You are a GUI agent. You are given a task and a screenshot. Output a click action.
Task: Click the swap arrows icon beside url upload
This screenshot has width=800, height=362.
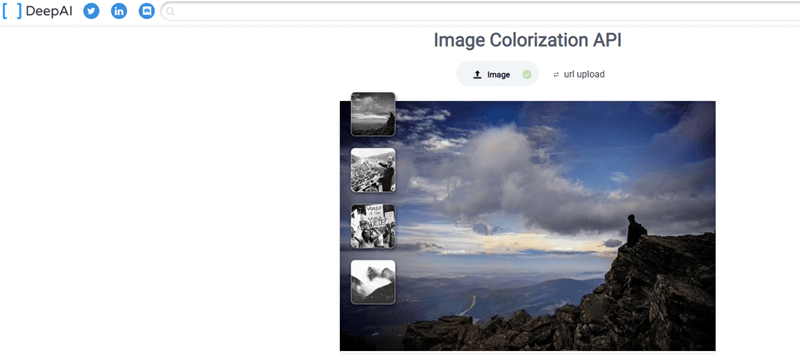[556, 75]
